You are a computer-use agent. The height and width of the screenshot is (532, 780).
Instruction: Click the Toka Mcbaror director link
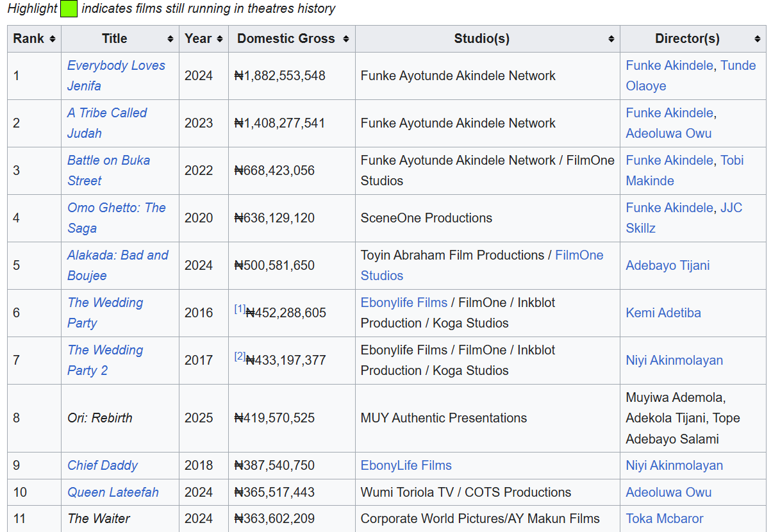(x=665, y=519)
